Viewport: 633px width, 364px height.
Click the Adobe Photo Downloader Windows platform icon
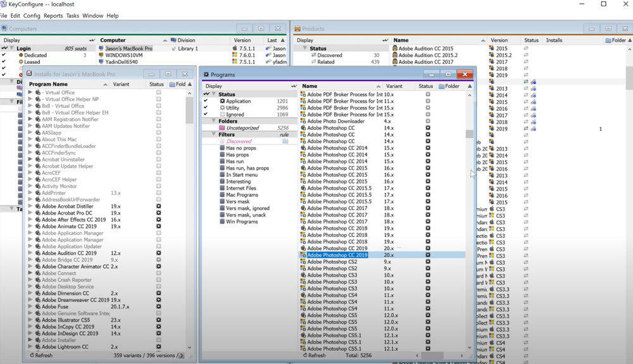pyautogui.click(x=303, y=121)
